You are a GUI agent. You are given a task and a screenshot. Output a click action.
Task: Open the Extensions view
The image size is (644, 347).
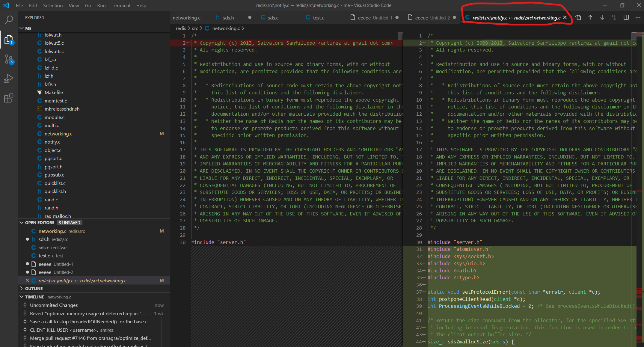point(9,98)
